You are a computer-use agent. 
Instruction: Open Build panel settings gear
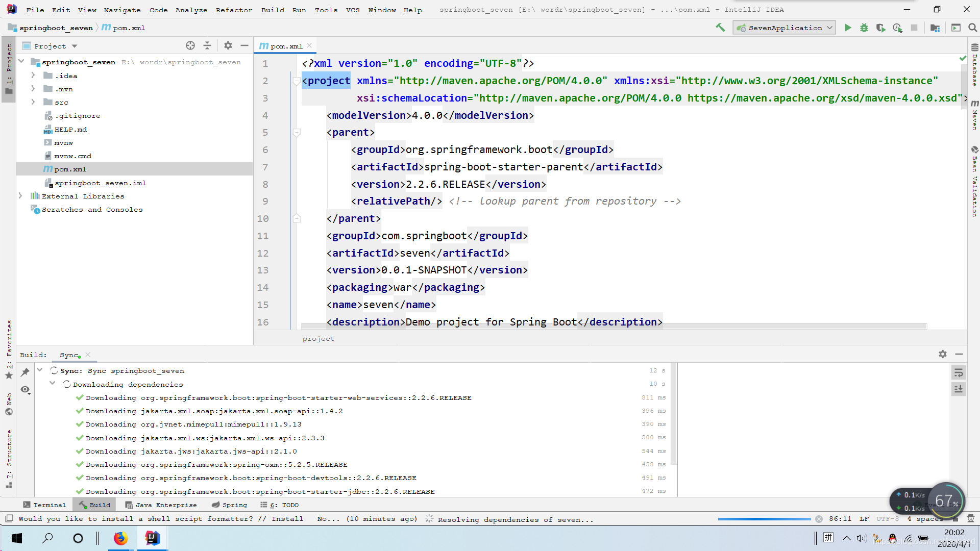click(x=943, y=354)
